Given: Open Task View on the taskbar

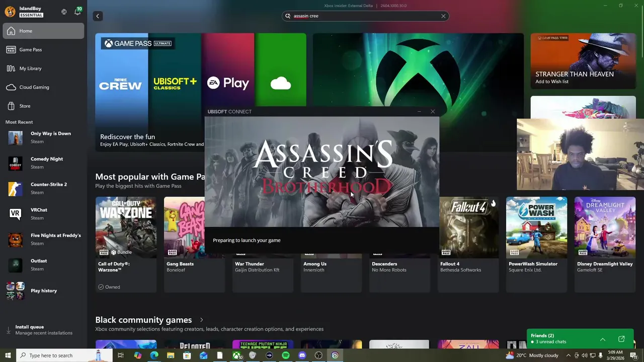Looking at the screenshot, I should (x=121, y=355).
